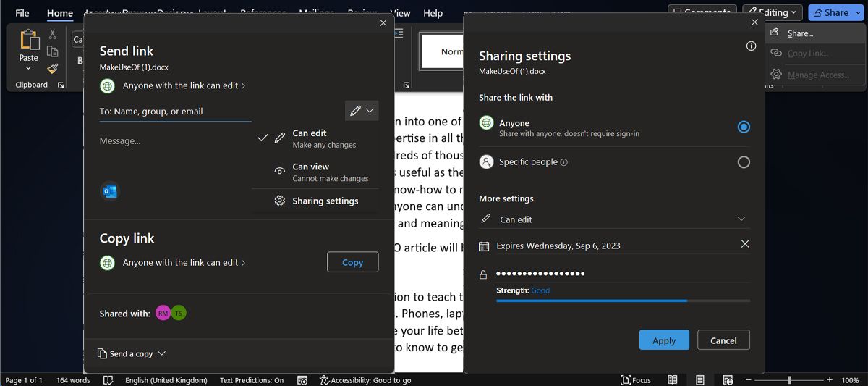This screenshot has height=386, width=868.
Task: Click the To: name, group, or email field
Action: (x=175, y=112)
